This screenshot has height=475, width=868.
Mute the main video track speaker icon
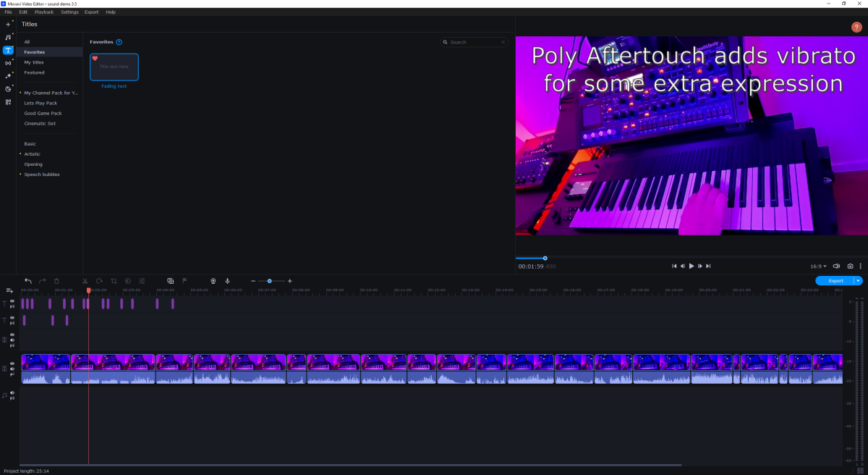(12, 369)
